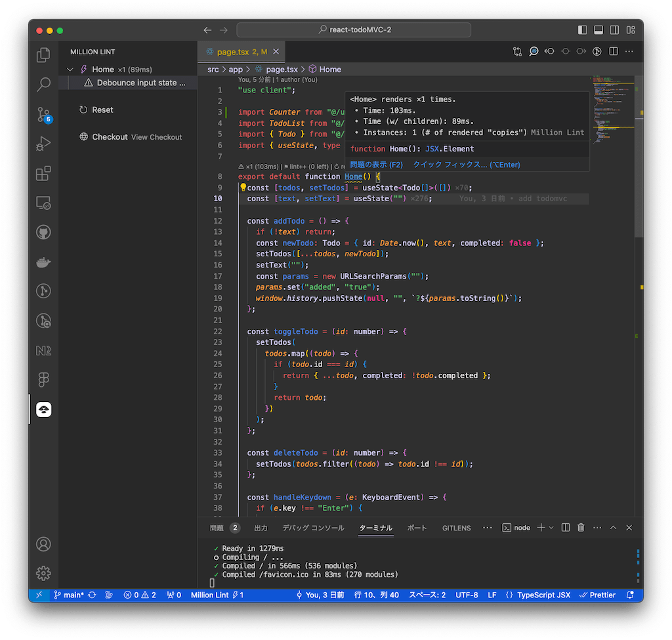This screenshot has width=672, height=640.
Task: Select the Run and Debug icon
Action: [x=43, y=143]
